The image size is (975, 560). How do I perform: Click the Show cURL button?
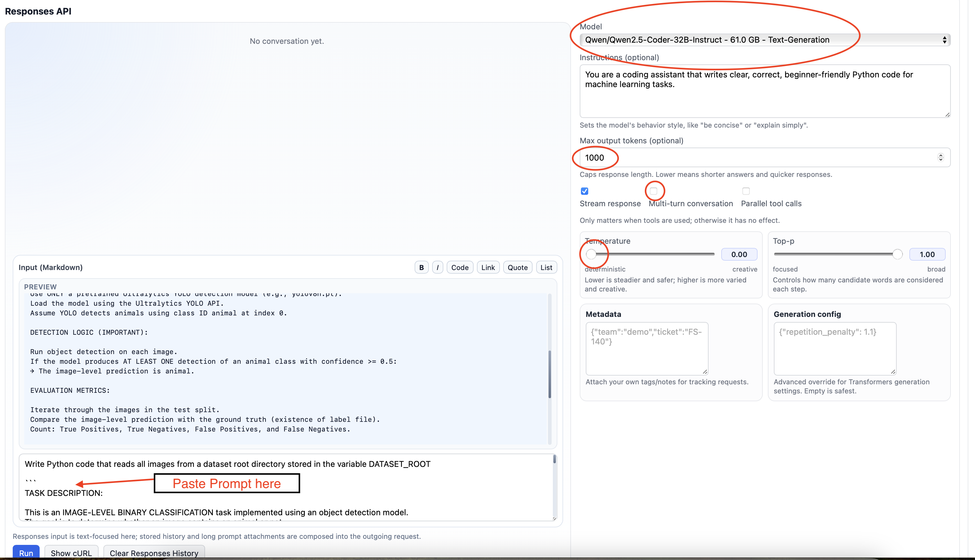(71, 553)
